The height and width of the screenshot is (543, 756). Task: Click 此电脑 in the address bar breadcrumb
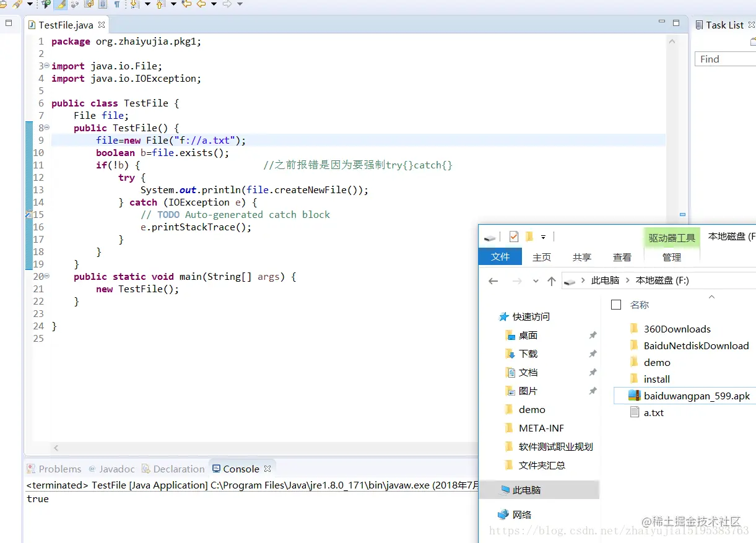coord(605,280)
